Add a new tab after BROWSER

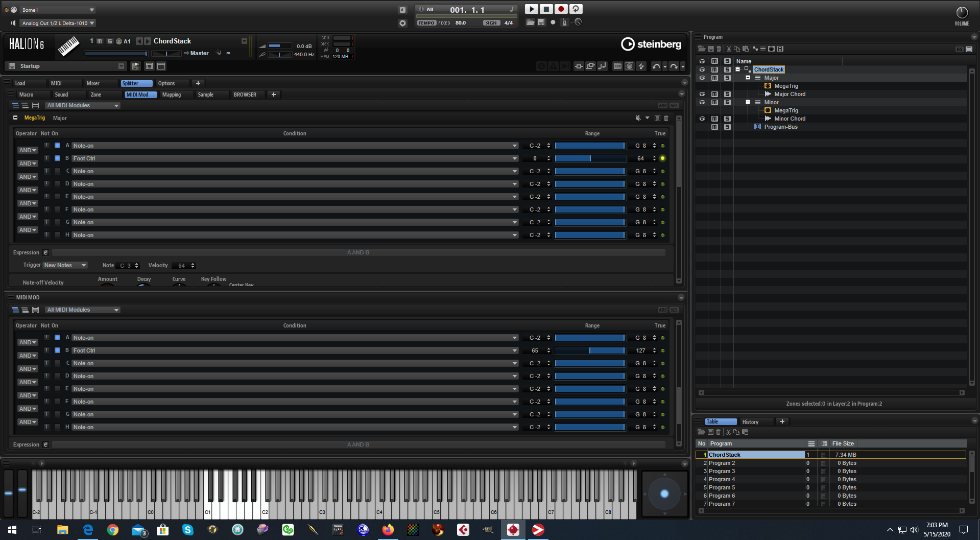point(274,95)
